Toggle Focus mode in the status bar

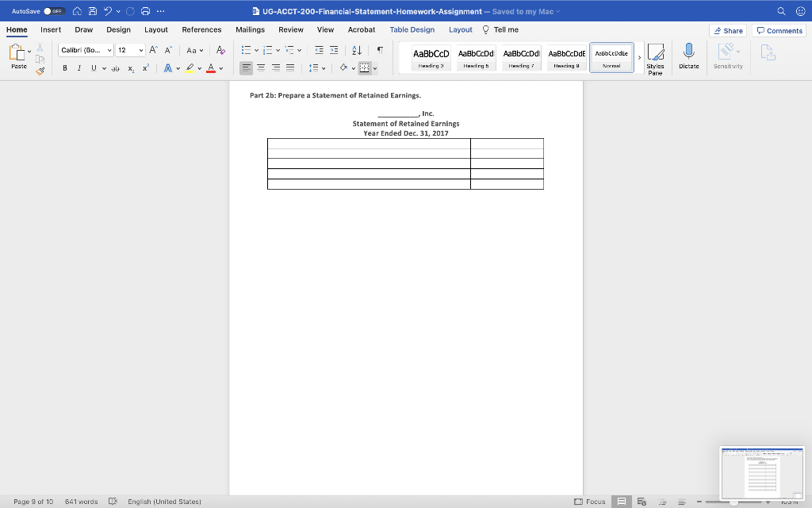(592, 502)
